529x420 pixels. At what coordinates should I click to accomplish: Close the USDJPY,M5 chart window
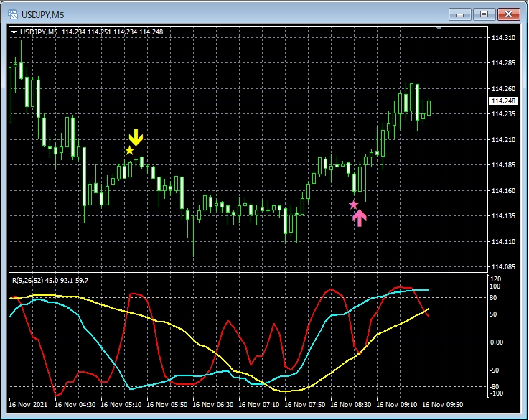click(507, 14)
